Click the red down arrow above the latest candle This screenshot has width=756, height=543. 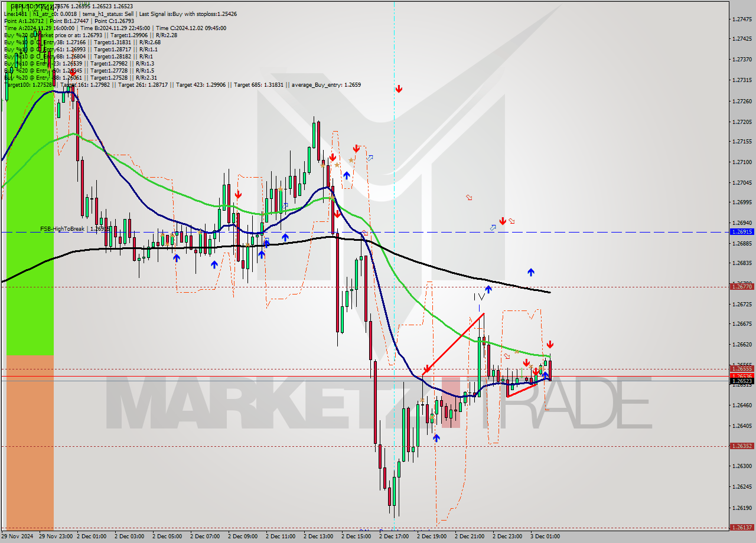coord(550,344)
